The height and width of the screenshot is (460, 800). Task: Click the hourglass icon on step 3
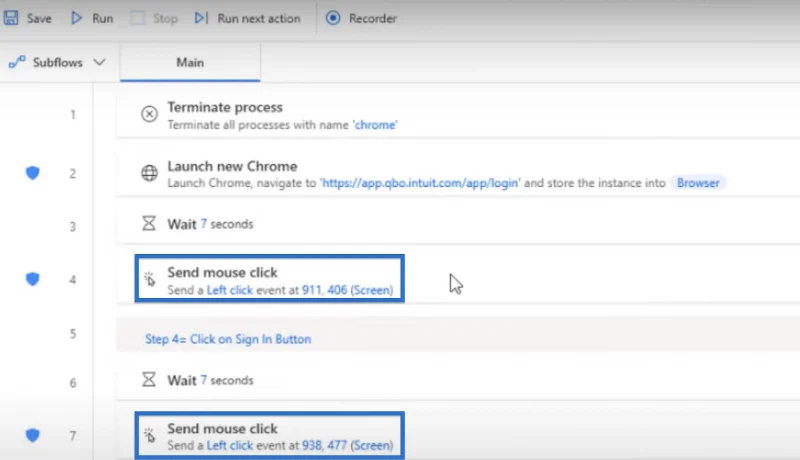[148, 223]
